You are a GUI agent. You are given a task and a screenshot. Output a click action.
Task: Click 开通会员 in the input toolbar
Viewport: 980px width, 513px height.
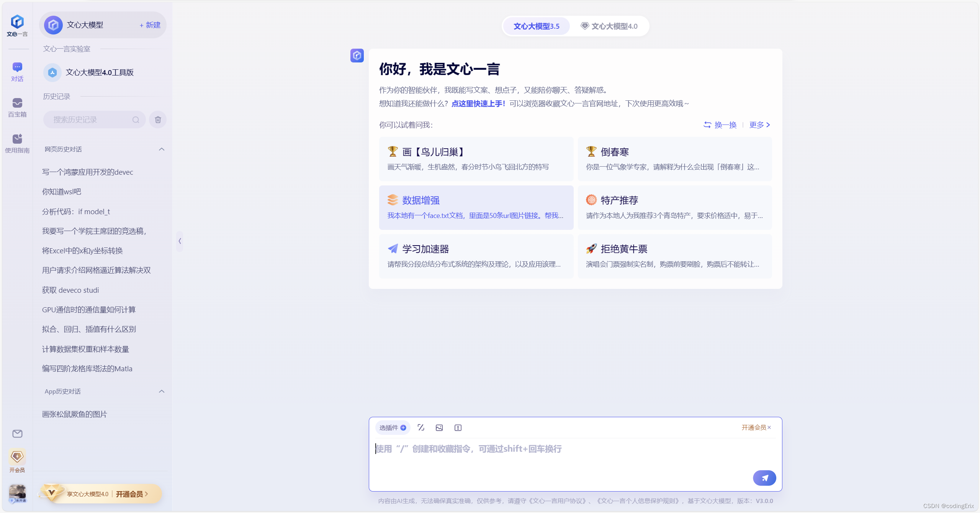tap(754, 427)
